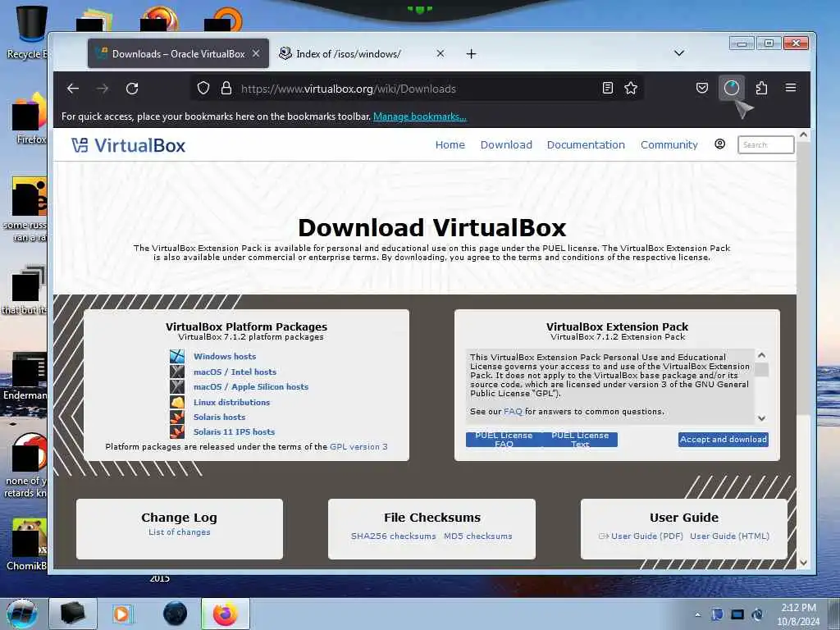840x630 pixels.
Task: Open the Windows hosts download link
Action: [225, 356]
